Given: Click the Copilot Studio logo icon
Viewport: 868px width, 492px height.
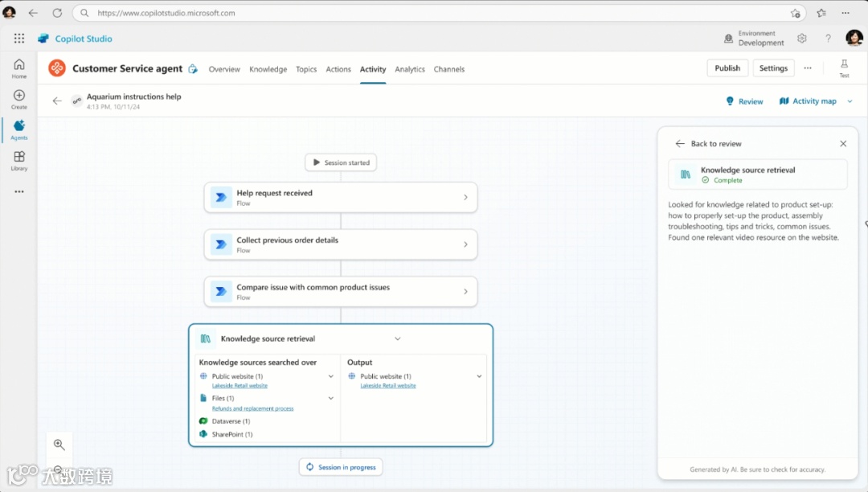Looking at the screenshot, I should [x=43, y=39].
